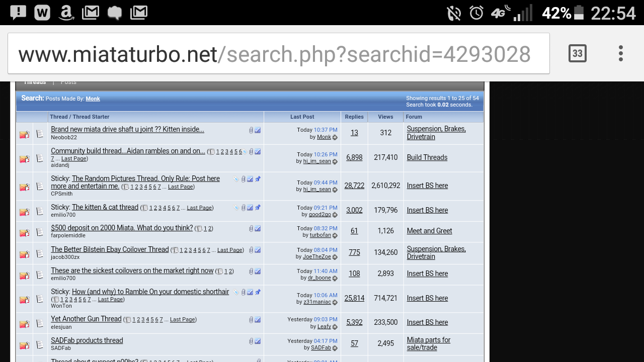Screen dimensions: 644x362
Task: Open How (and why) to Ramble On thread
Action: pyautogui.click(x=150, y=292)
